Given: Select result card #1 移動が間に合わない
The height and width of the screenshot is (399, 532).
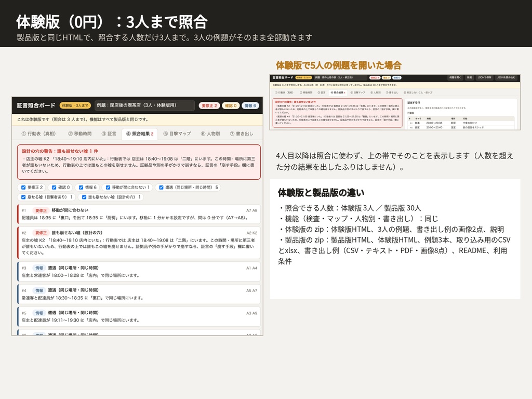Looking at the screenshot, I should [x=139, y=214].
